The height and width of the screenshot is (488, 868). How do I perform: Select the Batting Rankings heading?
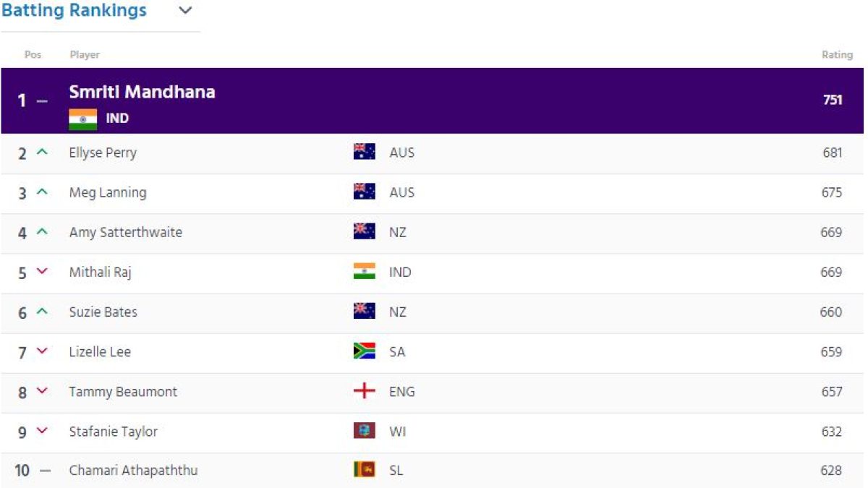coord(74,11)
